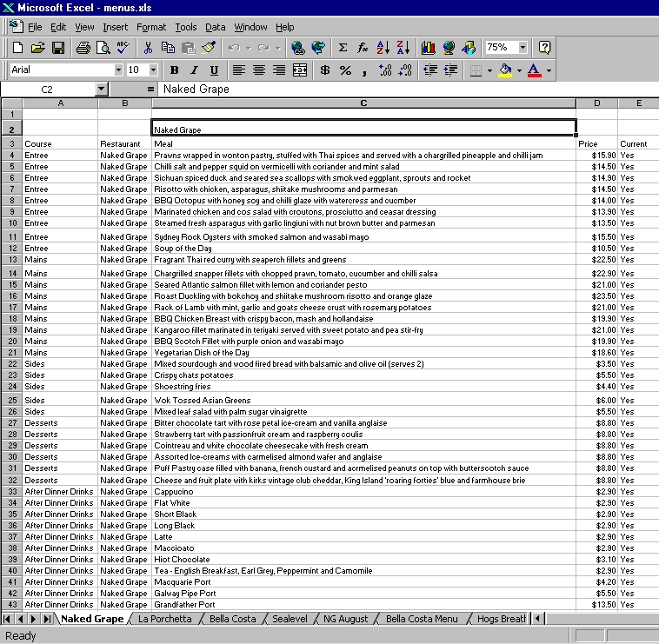Switch to the Sealevel sheet tab

[x=290, y=619]
